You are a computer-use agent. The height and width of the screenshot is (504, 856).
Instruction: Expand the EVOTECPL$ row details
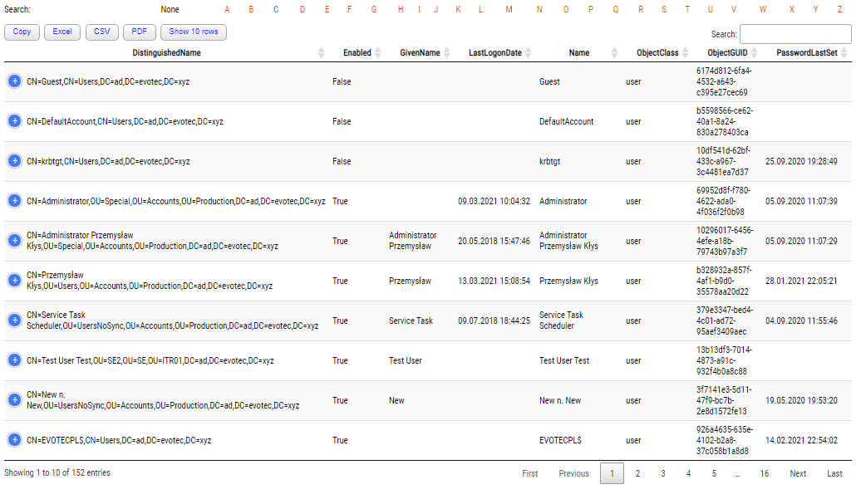pyautogui.click(x=14, y=440)
